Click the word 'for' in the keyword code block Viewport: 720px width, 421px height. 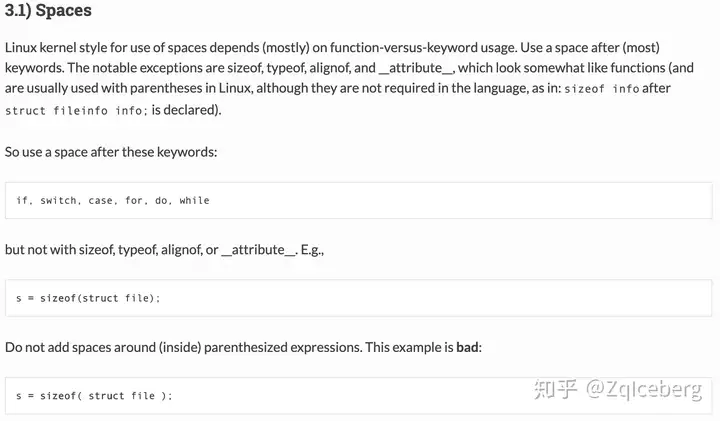[x=135, y=201]
